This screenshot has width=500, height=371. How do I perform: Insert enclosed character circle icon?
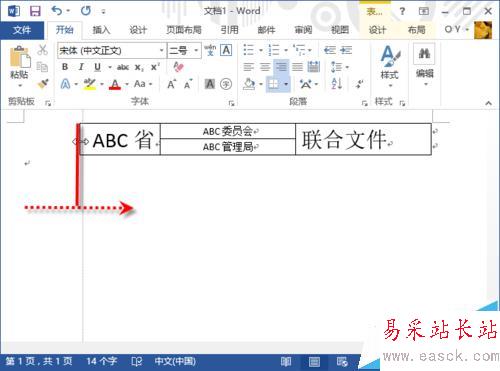point(226,84)
